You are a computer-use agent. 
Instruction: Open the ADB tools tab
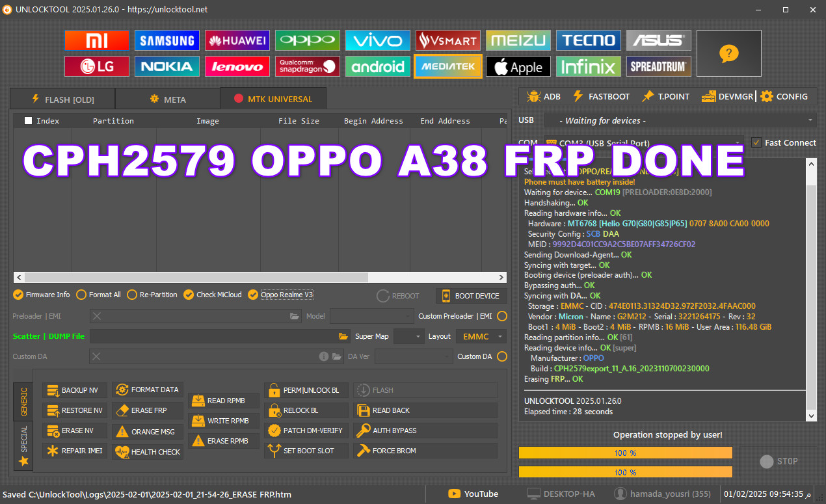click(x=544, y=96)
